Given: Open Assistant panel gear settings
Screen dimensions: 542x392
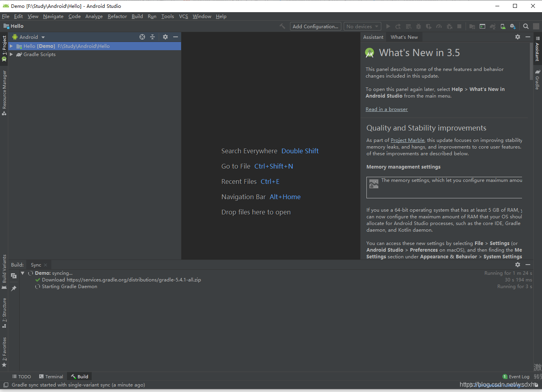Looking at the screenshot, I should [x=518, y=37].
